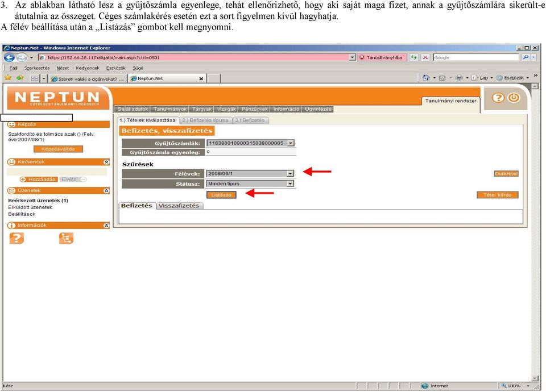The height and width of the screenshot is (392, 546).
Task: Open the Elküldött üzenetek link
Action: pyautogui.click(x=30, y=207)
